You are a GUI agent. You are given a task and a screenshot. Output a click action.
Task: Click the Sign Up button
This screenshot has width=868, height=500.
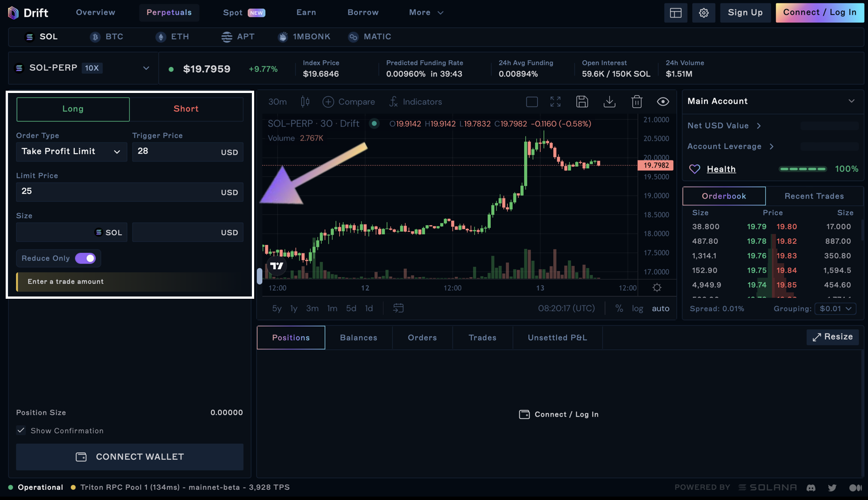pos(745,12)
